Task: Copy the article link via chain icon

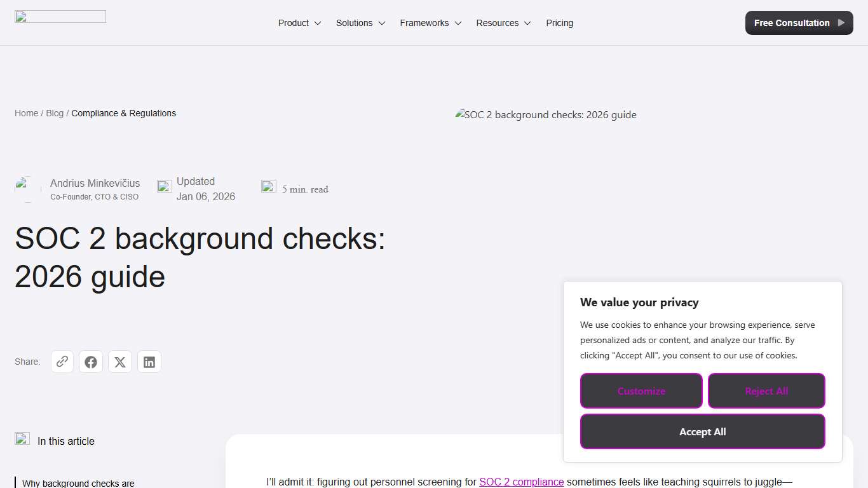Action: 62,362
